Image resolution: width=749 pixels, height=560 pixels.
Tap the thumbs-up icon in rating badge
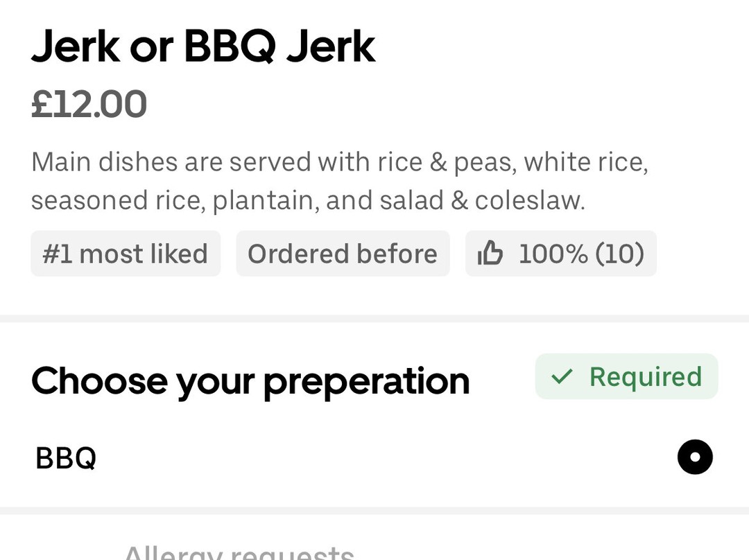click(490, 254)
